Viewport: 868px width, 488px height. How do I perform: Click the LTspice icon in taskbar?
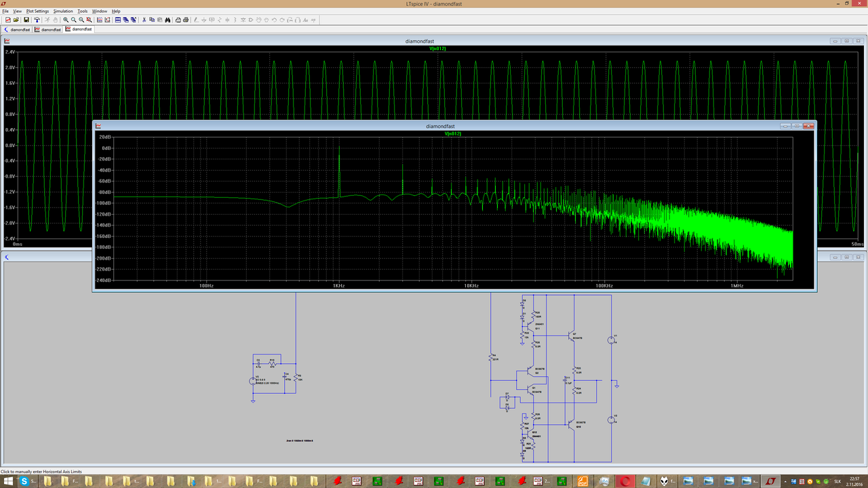(770, 481)
